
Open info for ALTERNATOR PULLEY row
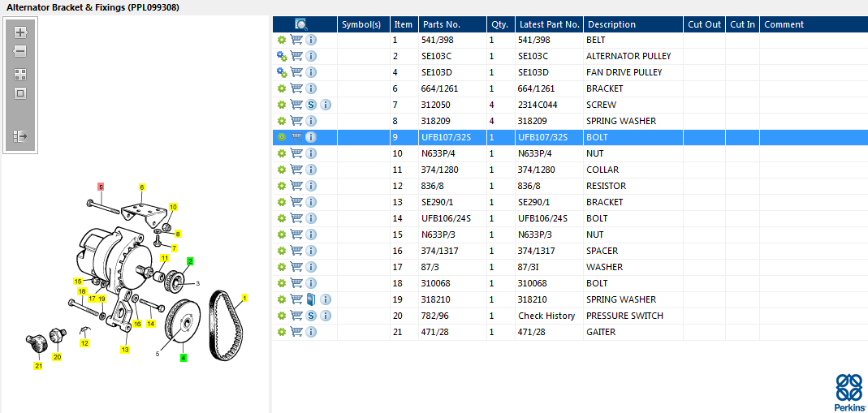coord(311,56)
